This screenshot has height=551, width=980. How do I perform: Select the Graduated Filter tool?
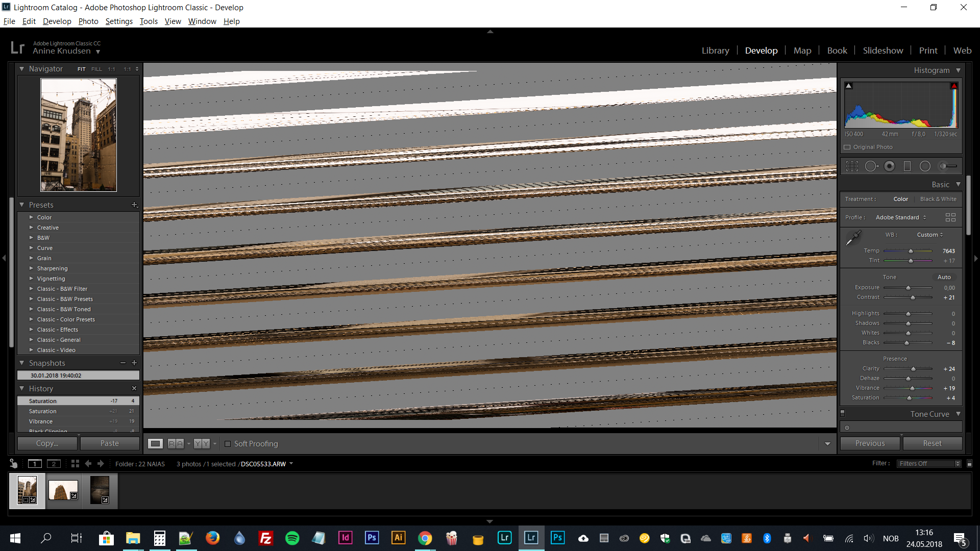907,166
